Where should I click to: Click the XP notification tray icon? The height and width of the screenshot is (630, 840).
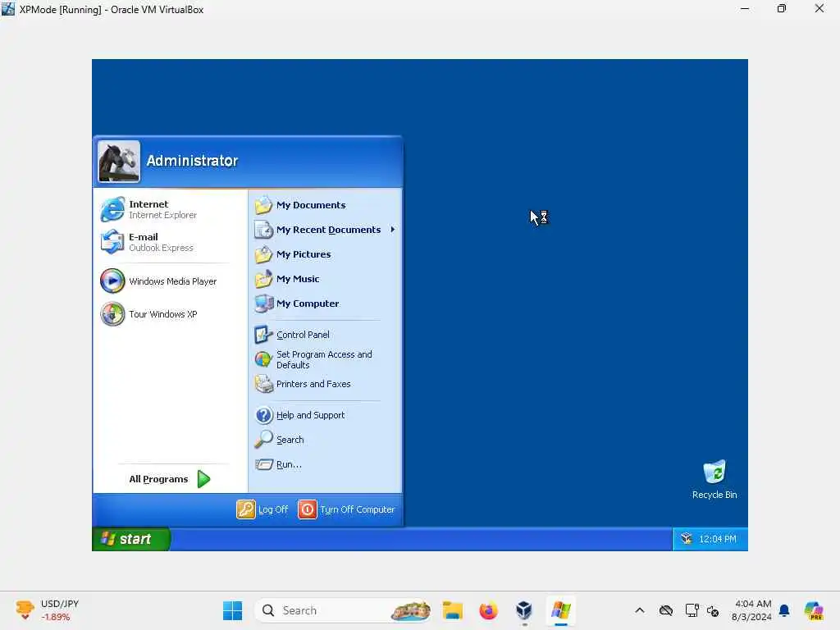687,539
